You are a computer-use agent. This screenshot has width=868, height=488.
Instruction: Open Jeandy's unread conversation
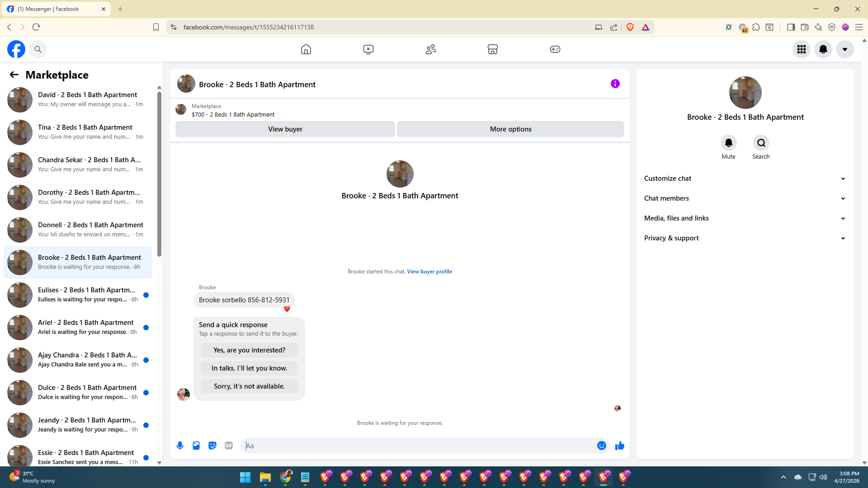point(78,425)
